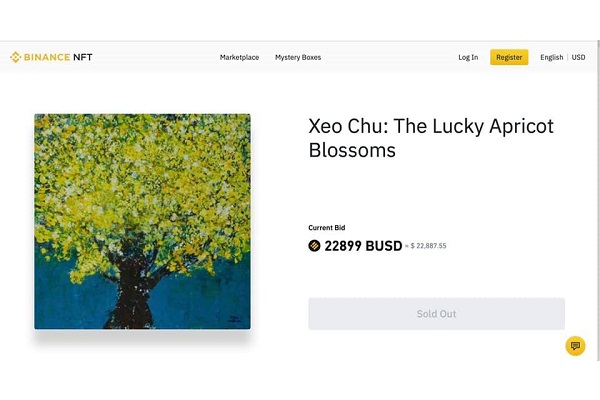The width and height of the screenshot is (600, 400).
Task: Click the 22899 BUSD bid amount
Action: pos(363,246)
